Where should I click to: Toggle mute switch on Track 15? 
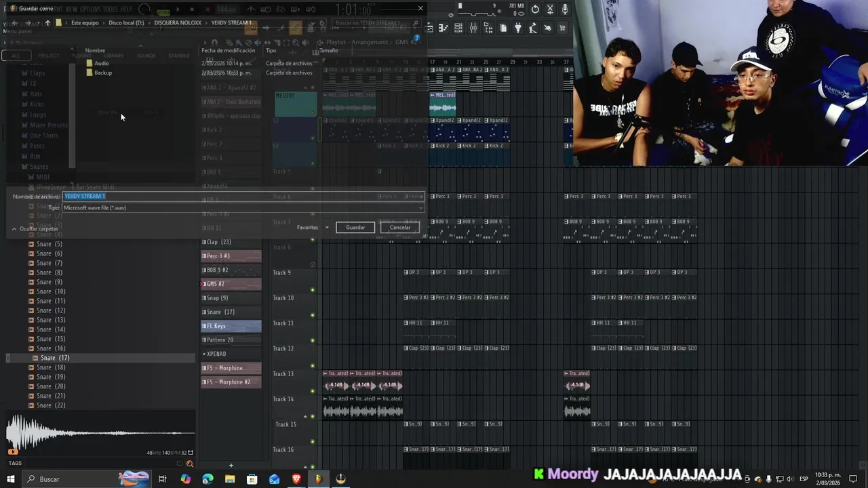(x=313, y=441)
